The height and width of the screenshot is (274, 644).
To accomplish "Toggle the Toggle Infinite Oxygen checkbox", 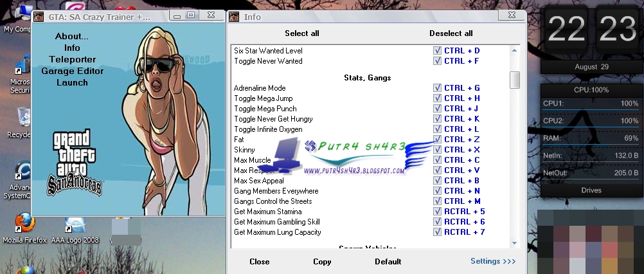I will (437, 129).
